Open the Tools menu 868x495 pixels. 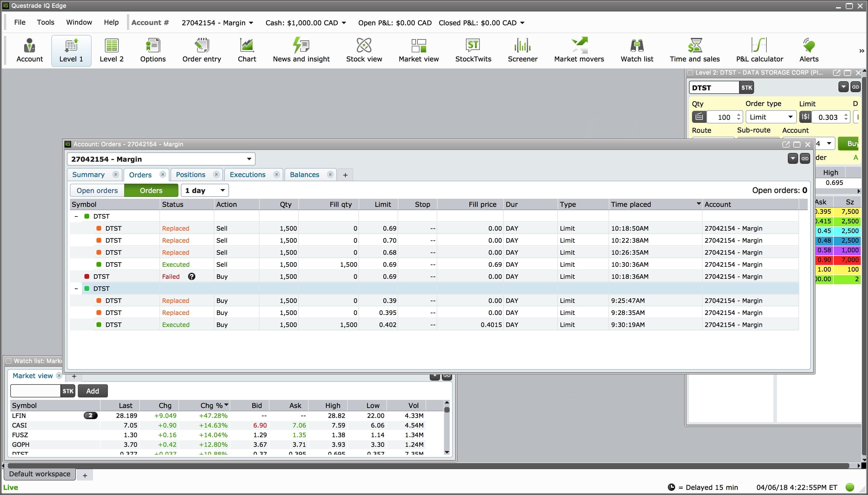[x=46, y=23]
